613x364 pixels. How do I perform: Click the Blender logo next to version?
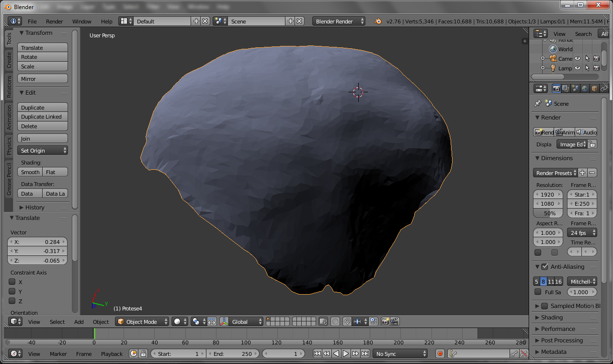coord(378,21)
